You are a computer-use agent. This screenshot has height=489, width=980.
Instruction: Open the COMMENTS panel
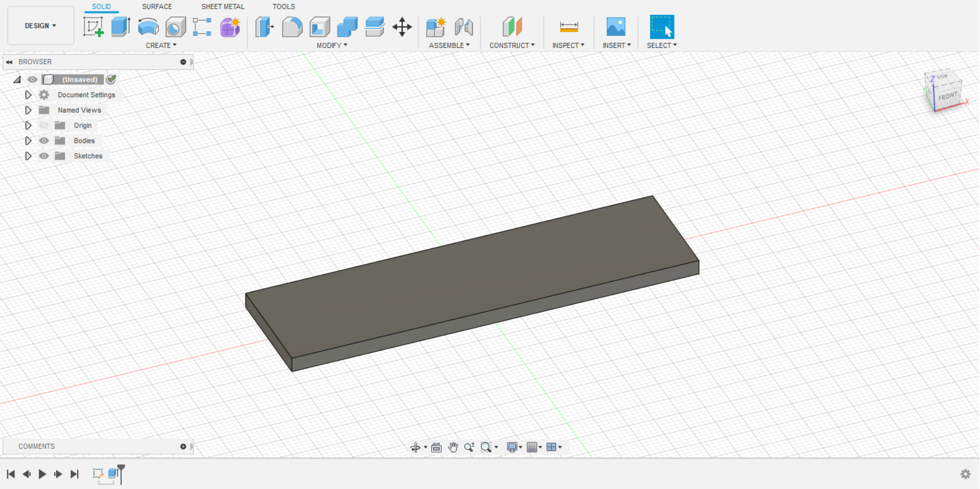coord(36,446)
